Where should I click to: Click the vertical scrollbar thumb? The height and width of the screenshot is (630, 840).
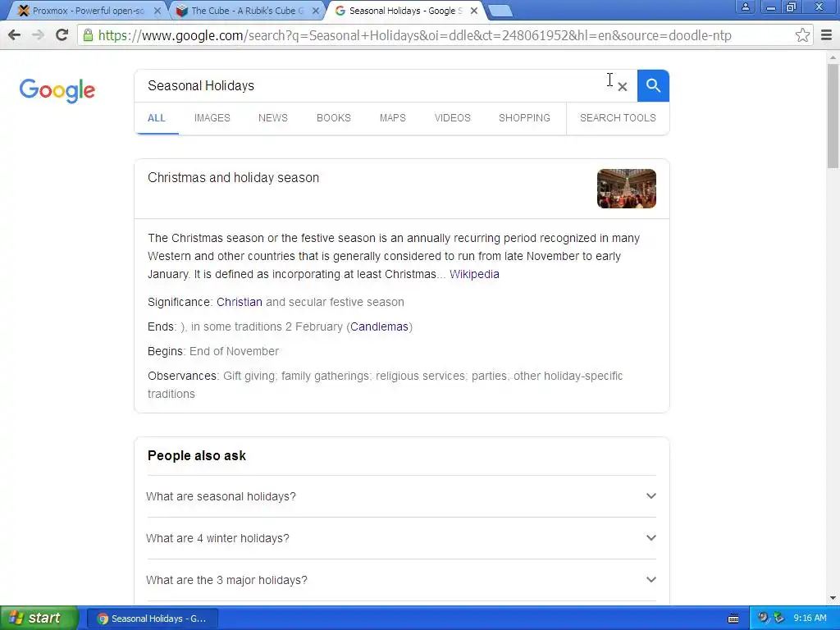click(833, 115)
